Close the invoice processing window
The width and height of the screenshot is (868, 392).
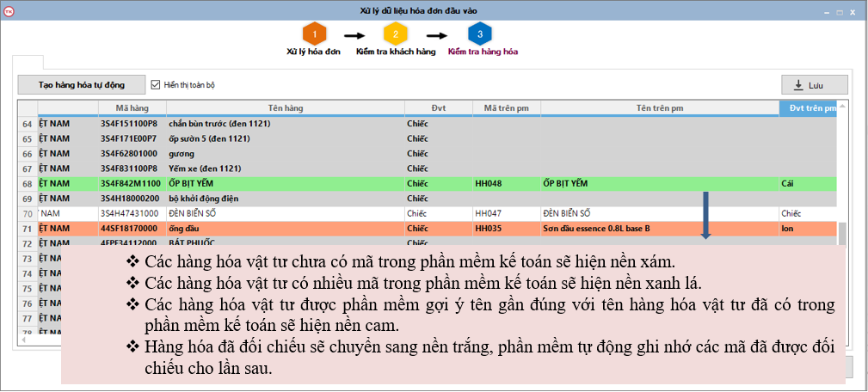tap(853, 9)
